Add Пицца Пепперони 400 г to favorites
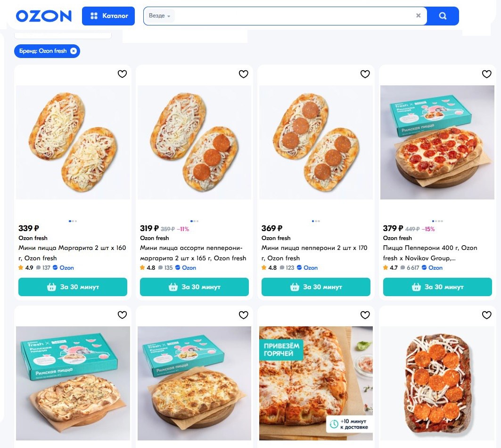Viewport: 501px width, 448px height. [x=486, y=74]
